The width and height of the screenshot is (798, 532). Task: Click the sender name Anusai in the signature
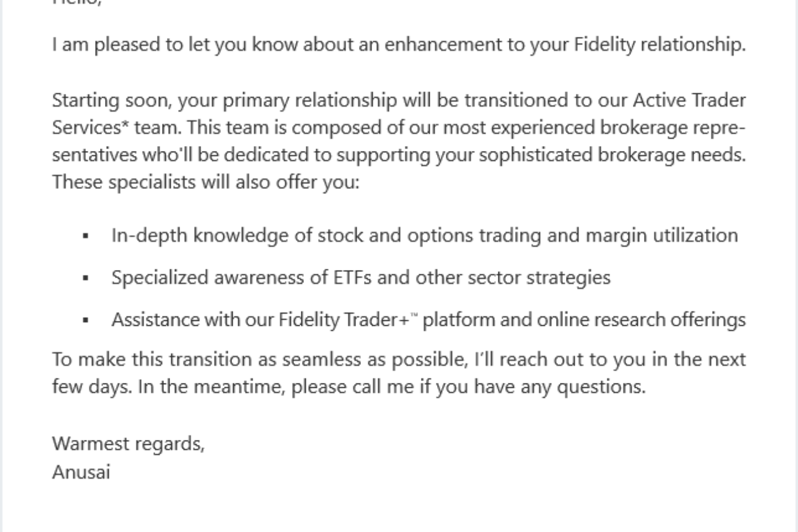tap(81, 472)
